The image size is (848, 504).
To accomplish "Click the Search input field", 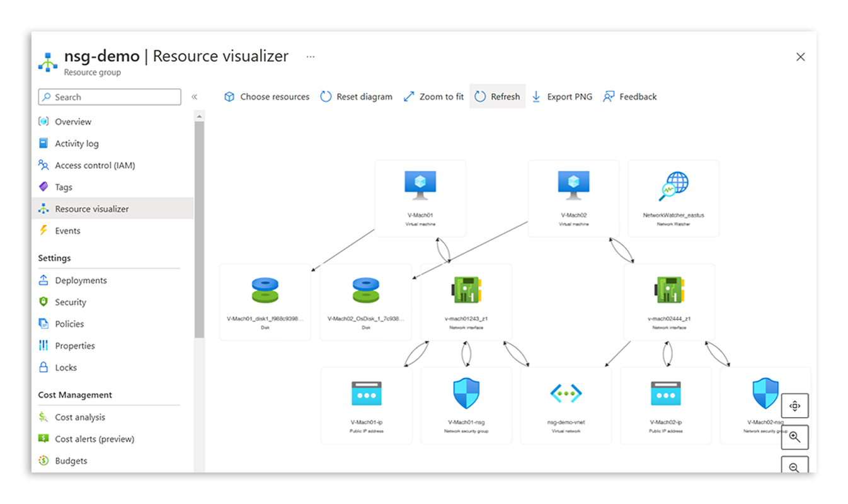I will [109, 97].
